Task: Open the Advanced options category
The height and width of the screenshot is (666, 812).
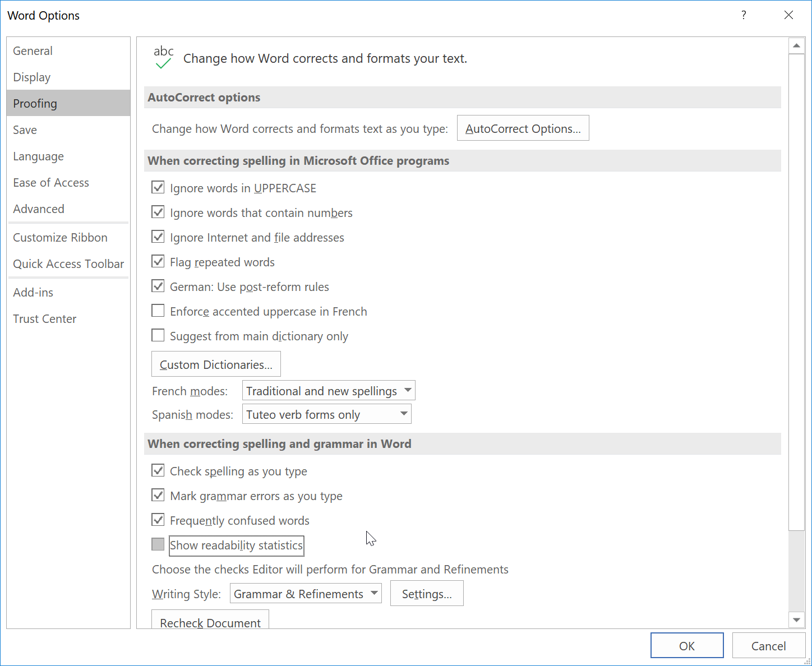Action: tap(68, 209)
